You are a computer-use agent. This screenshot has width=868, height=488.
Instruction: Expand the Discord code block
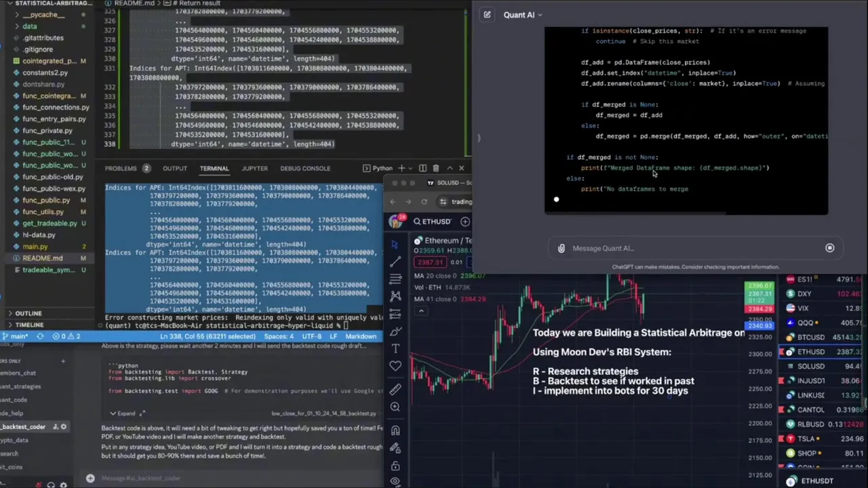[123, 413]
